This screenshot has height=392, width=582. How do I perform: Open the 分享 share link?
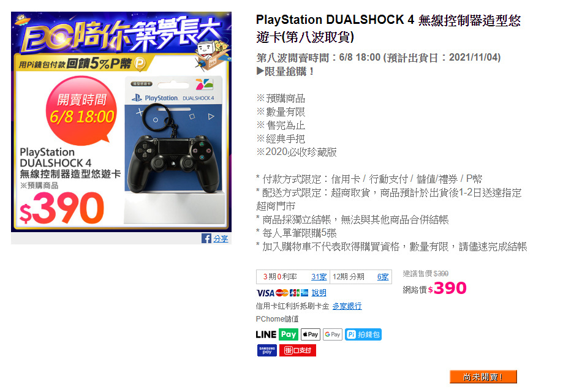point(221,239)
